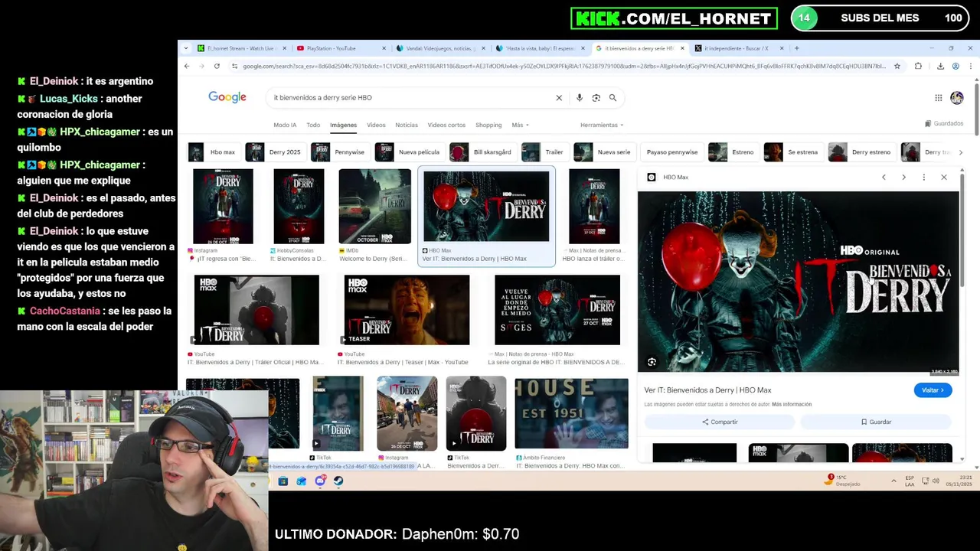The image size is (980, 551).
Task: Click the Visitar button in preview panel
Action: point(933,390)
